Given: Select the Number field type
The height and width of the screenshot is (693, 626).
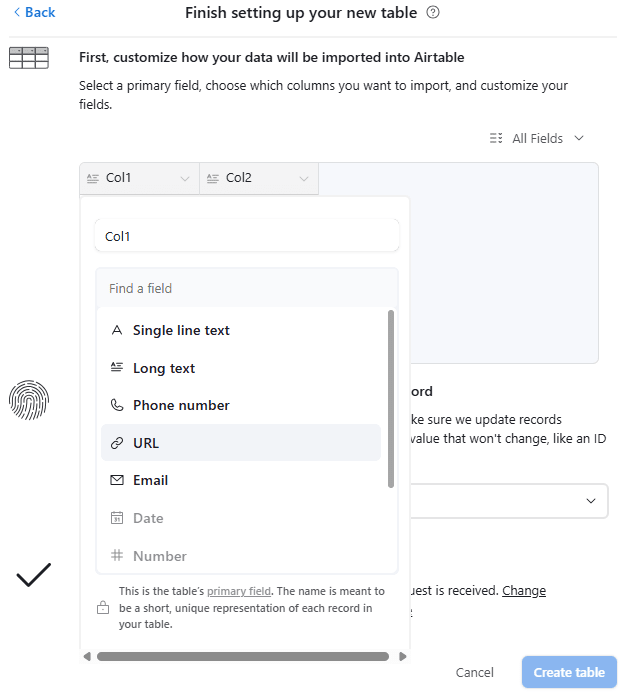Looking at the screenshot, I should (160, 556).
